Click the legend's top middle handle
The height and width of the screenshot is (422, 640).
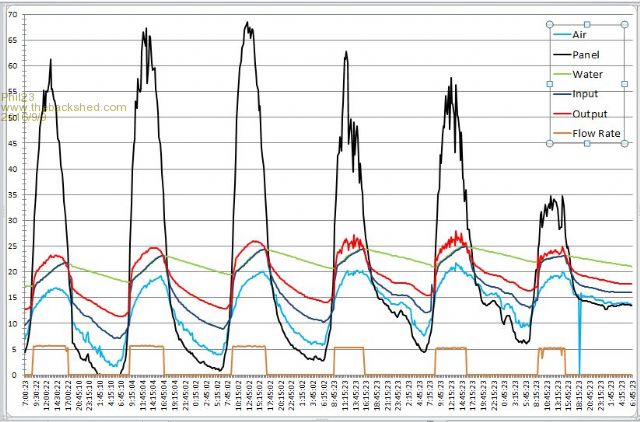pos(589,23)
